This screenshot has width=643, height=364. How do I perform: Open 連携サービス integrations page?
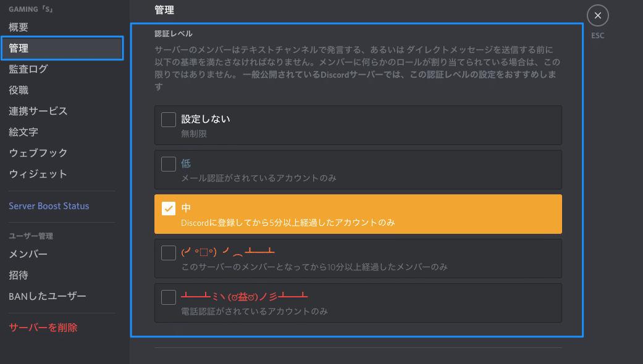pos(38,111)
